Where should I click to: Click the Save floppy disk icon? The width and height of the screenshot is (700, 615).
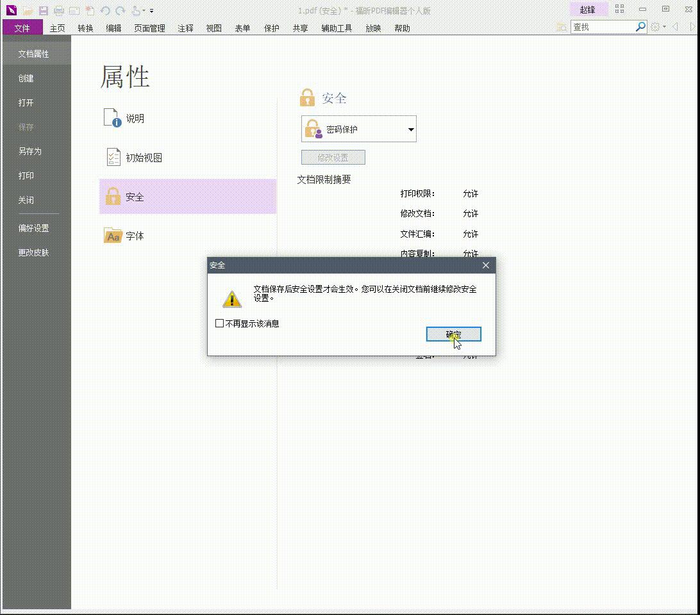click(44, 11)
